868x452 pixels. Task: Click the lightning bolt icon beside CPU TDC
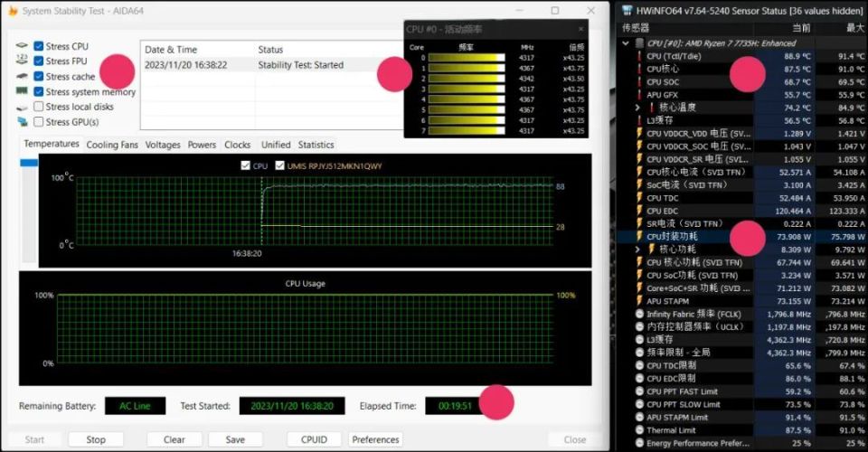(638, 198)
